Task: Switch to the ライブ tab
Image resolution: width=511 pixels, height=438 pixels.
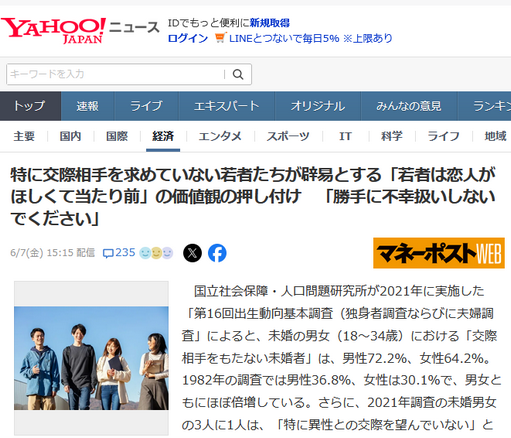Action: coord(147,106)
